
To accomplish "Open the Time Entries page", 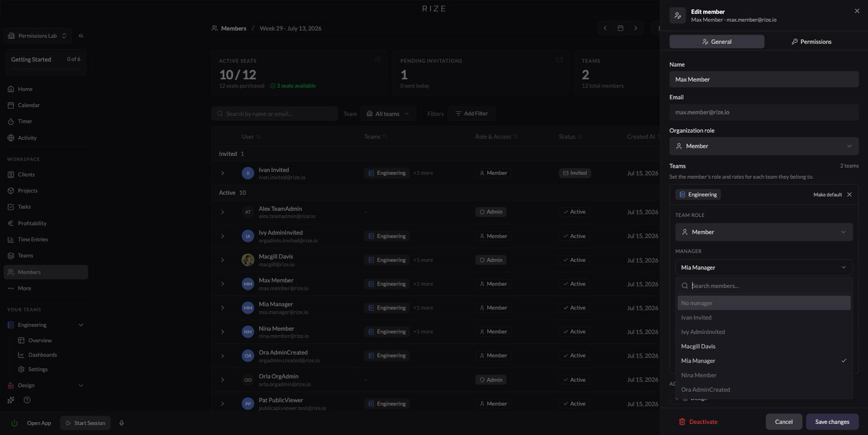I will click(46, 239).
